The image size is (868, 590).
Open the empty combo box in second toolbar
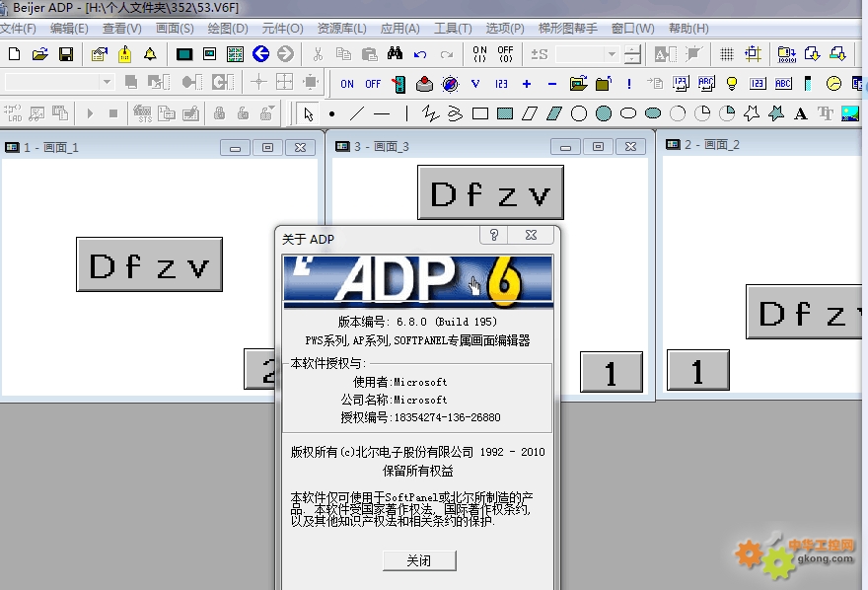(58, 83)
